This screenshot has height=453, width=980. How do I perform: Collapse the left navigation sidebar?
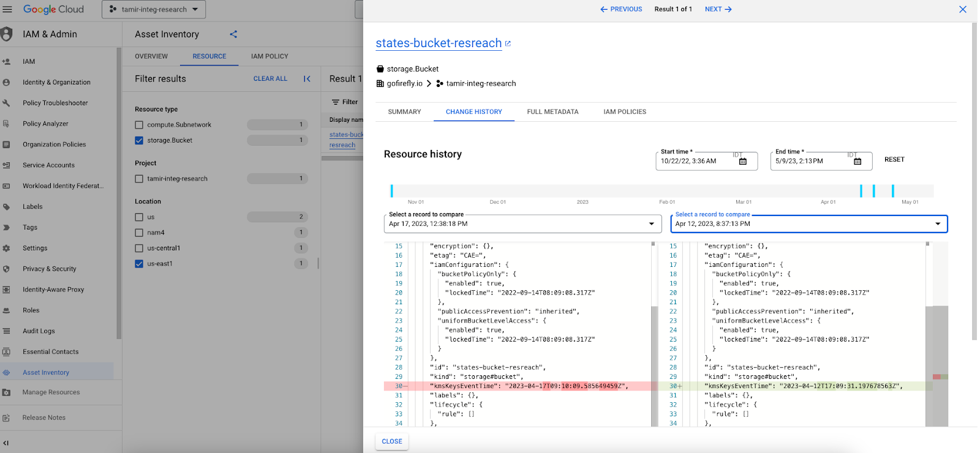coord(6,443)
